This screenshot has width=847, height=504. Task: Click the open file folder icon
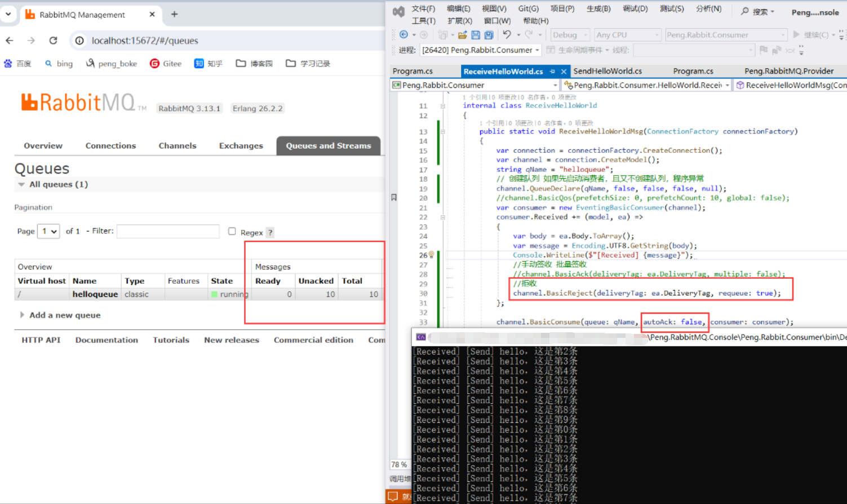[462, 35]
